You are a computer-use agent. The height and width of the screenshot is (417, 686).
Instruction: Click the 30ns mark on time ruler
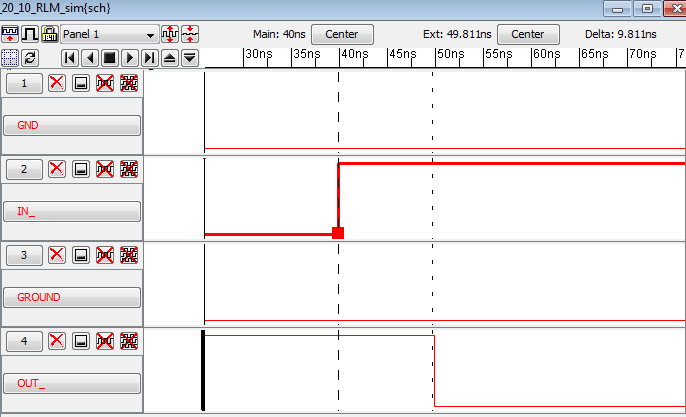coord(258,54)
